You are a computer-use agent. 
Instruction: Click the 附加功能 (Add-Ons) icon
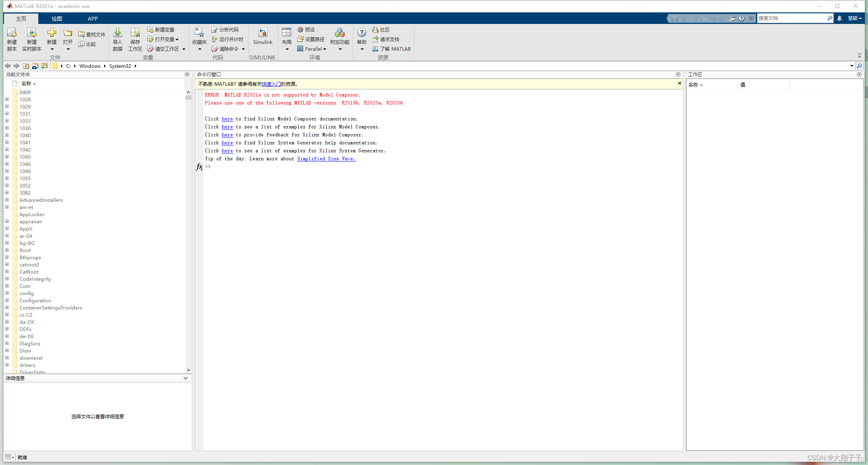tap(339, 36)
